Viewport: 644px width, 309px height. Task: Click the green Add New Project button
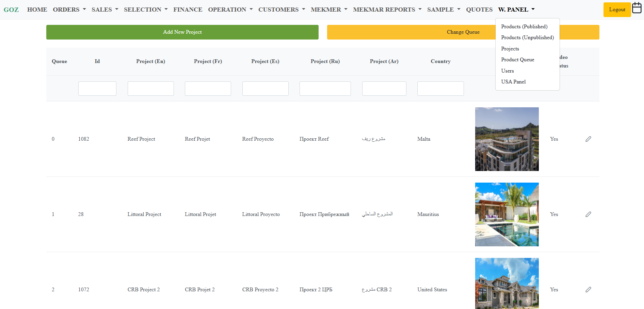(182, 32)
